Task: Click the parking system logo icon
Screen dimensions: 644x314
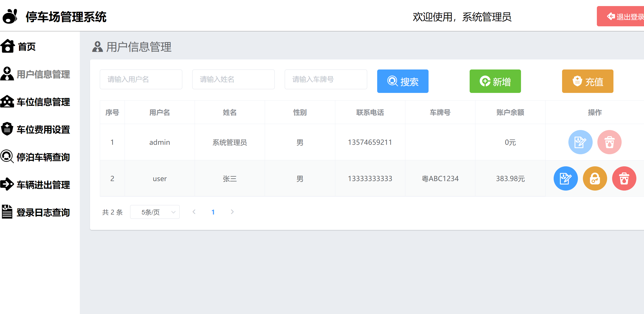Action: [10, 16]
